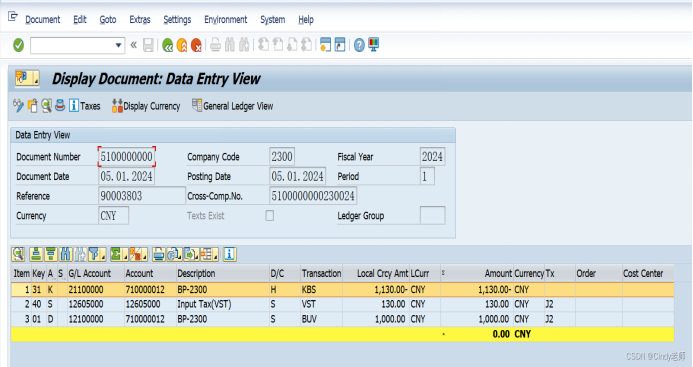Open the Services for Object dropdown beside the title
The image size is (693, 367).
(27, 78)
